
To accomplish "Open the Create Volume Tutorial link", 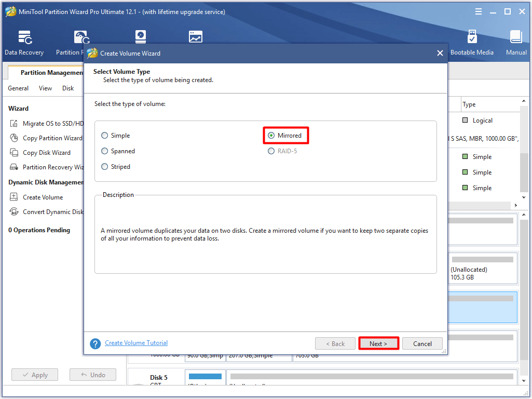I will coord(136,343).
